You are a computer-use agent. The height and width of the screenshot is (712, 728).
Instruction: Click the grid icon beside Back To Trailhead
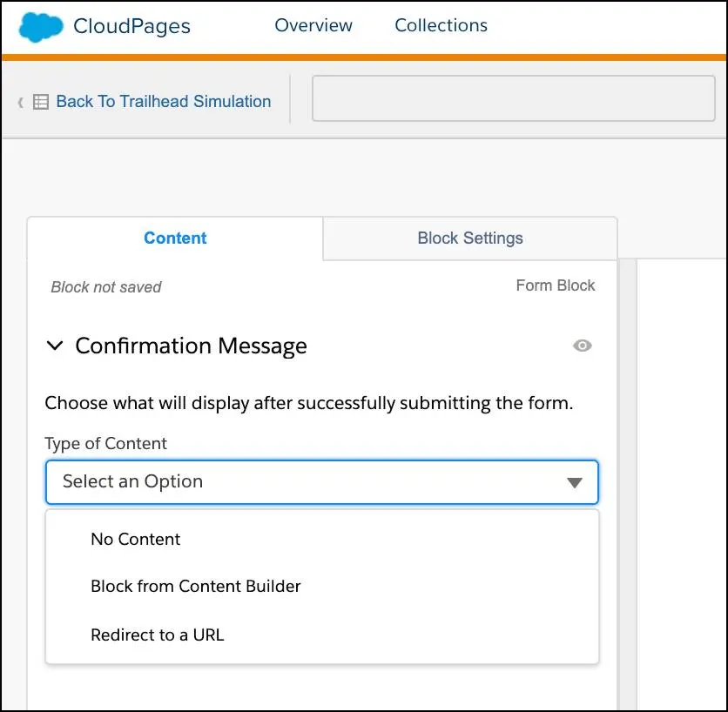[x=41, y=102]
